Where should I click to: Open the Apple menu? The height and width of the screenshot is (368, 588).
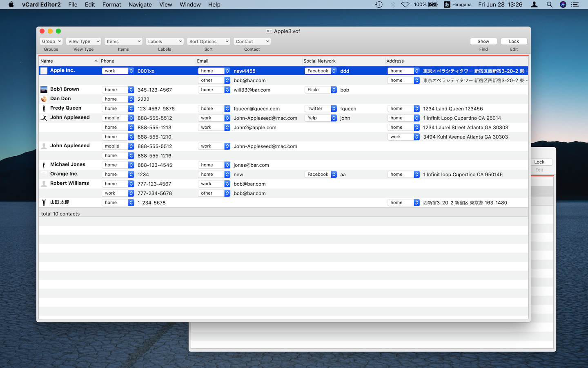pyautogui.click(x=11, y=4)
